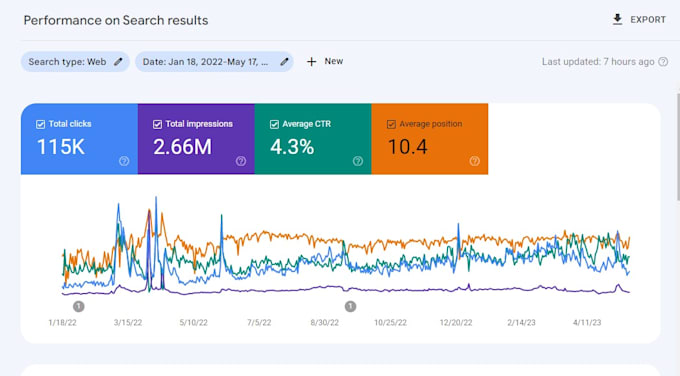Click the 5/10/22 axis date label
680x376 pixels.
point(193,323)
